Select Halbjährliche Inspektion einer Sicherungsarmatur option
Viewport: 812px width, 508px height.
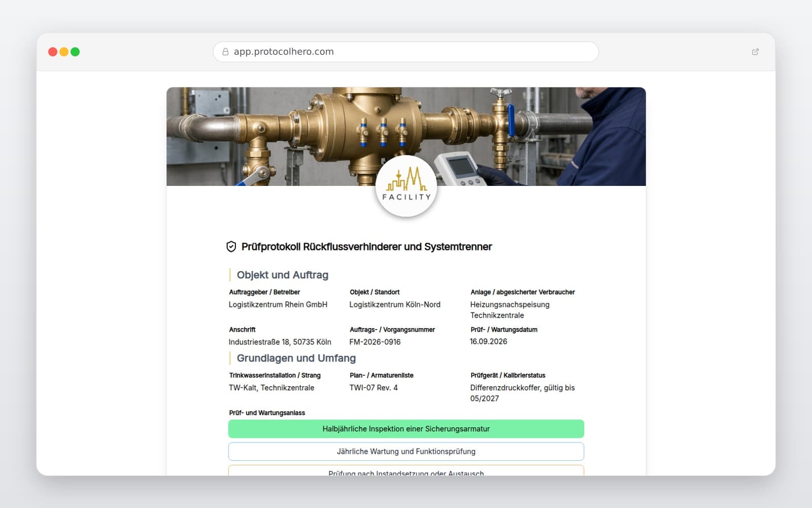point(406,429)
